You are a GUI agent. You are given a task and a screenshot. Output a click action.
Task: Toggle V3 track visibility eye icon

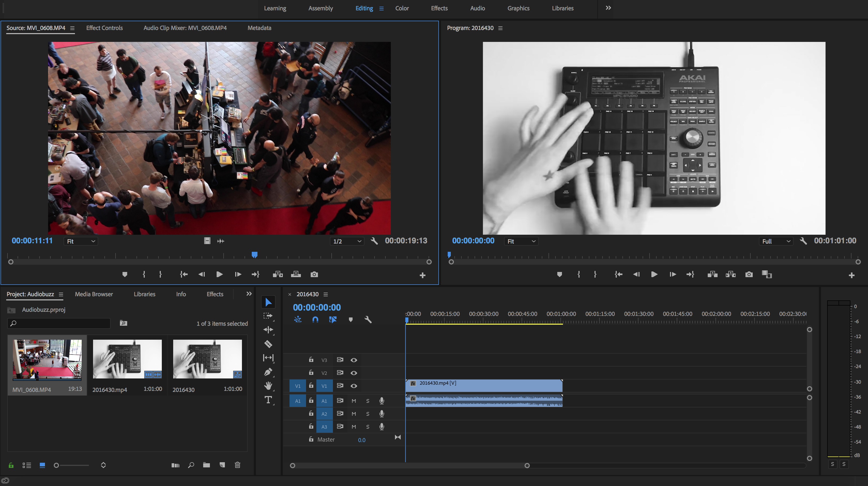354,360
